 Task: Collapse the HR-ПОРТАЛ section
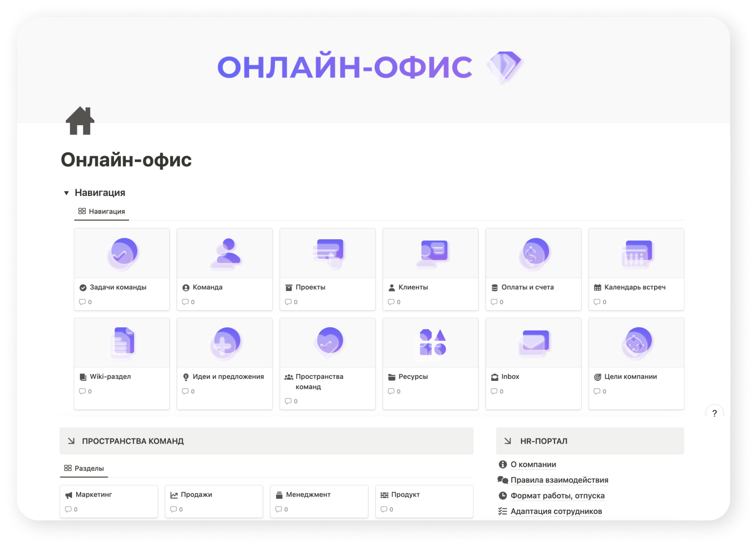(x=508, y=441)
